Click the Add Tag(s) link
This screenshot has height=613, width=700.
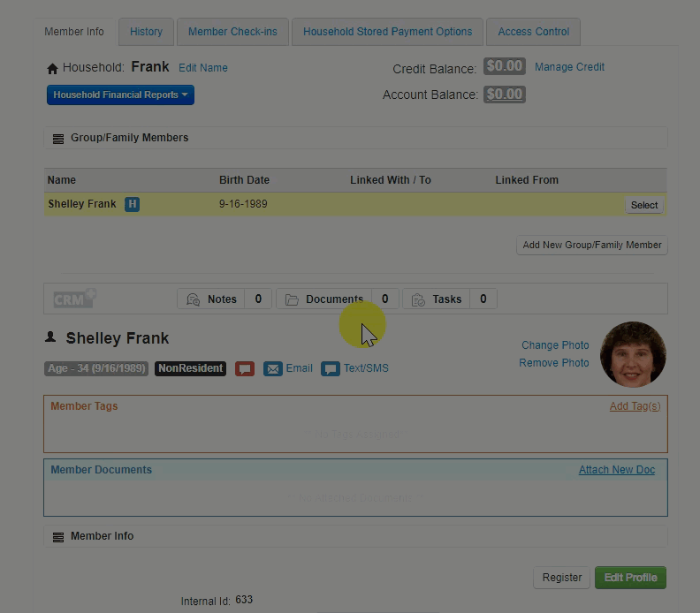pos(634,406)
